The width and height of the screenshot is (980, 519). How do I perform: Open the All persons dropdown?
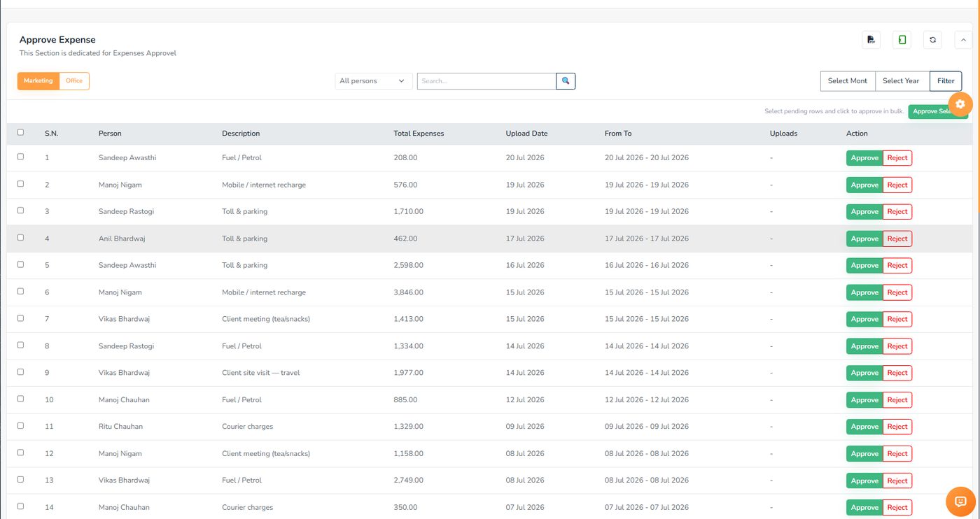[x=374, y=81]
